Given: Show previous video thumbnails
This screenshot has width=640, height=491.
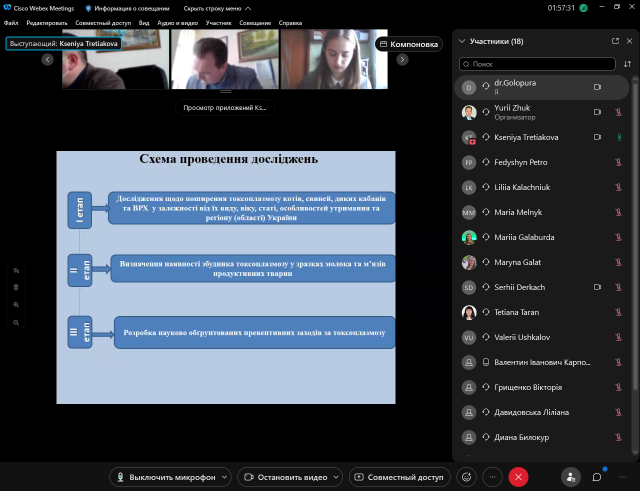Looking at the screenshot, I should (47, 60).
